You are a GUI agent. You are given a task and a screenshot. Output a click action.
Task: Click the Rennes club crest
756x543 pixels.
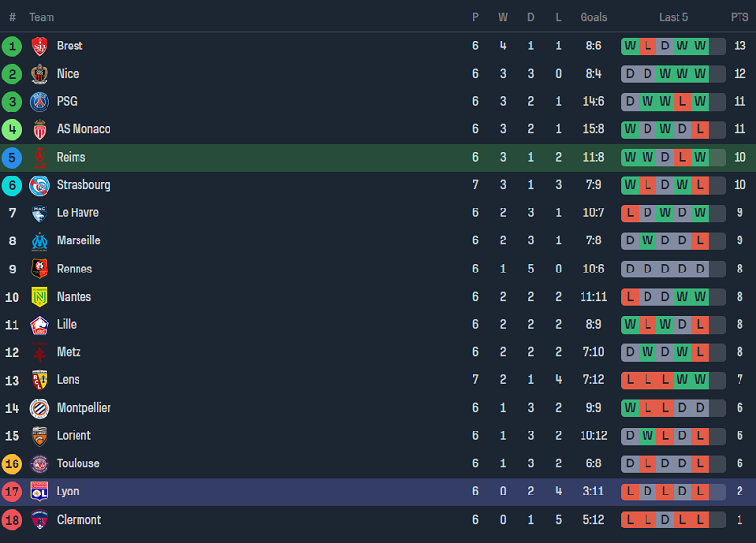pyautogui.click(x=40, y=269)
